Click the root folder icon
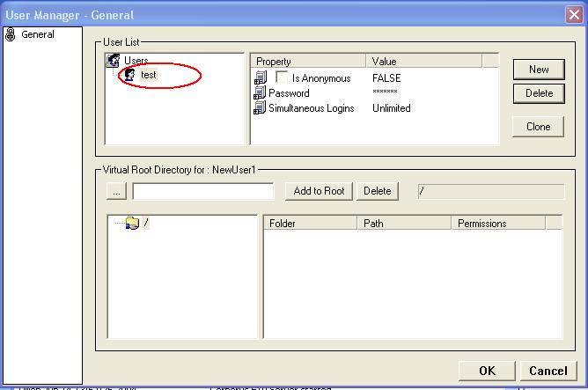The height and width of the screenshot is (390, 588). pyautogui.click(x=132, y=224)
